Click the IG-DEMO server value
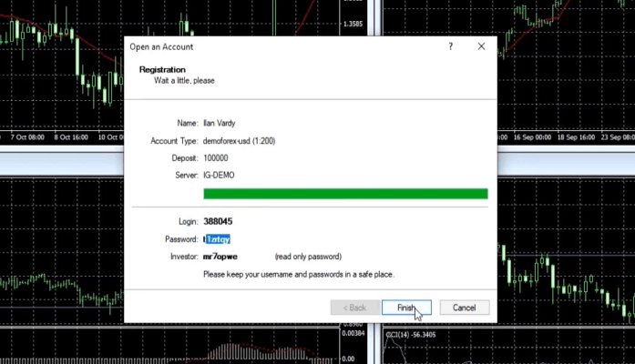Screen dimensions: 635x364 [220, 174]
